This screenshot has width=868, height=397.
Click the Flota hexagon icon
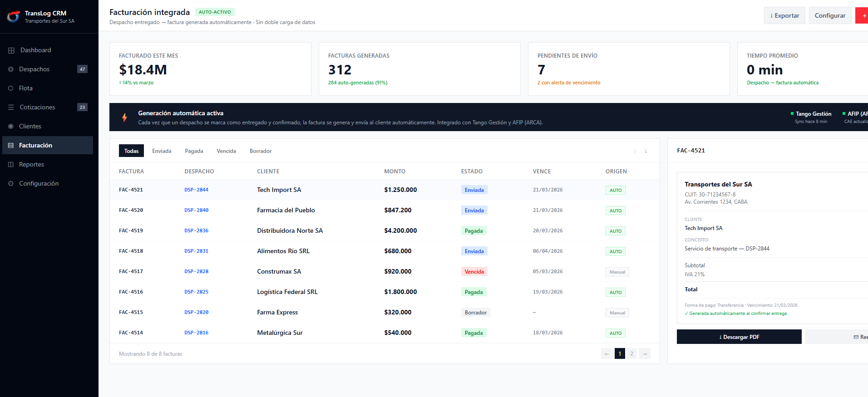coord(11,88)
